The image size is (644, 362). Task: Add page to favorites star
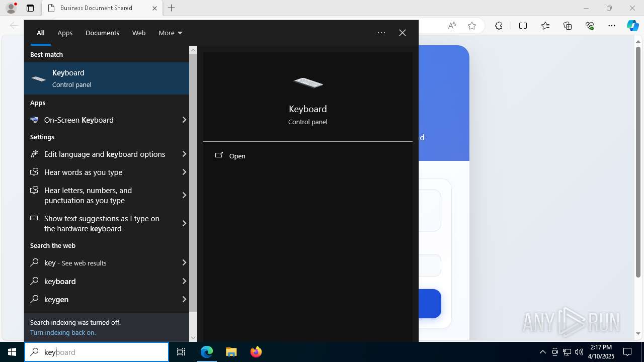point(472,26)
